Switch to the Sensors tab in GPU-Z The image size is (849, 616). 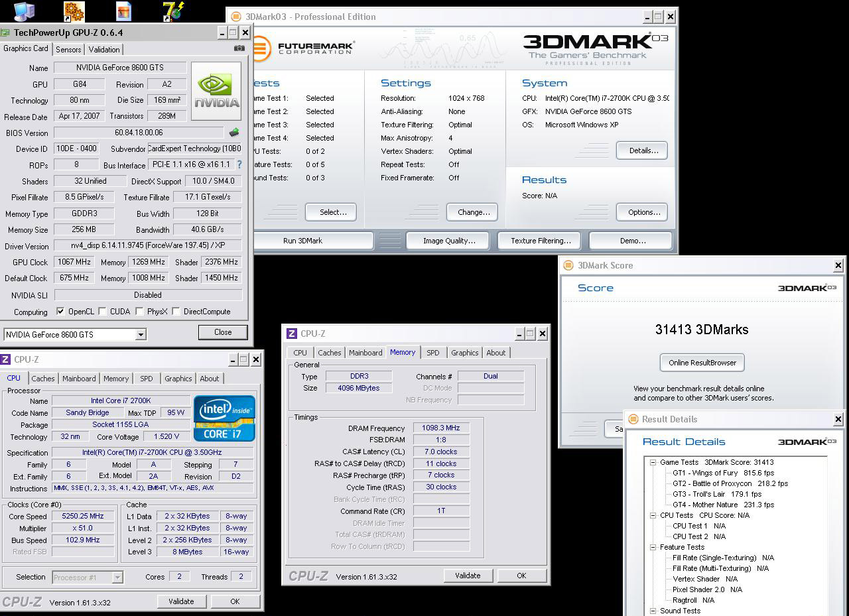(68, 50)
